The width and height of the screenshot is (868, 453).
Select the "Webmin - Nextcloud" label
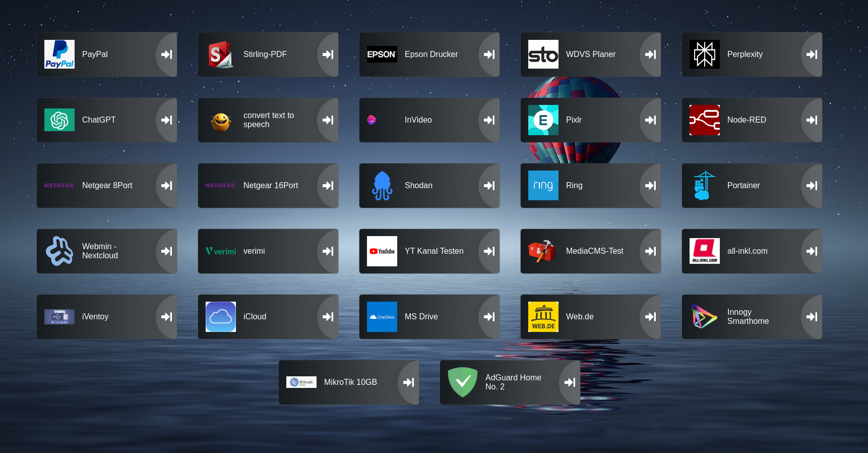pyautogui.click(x=100, y=251)
